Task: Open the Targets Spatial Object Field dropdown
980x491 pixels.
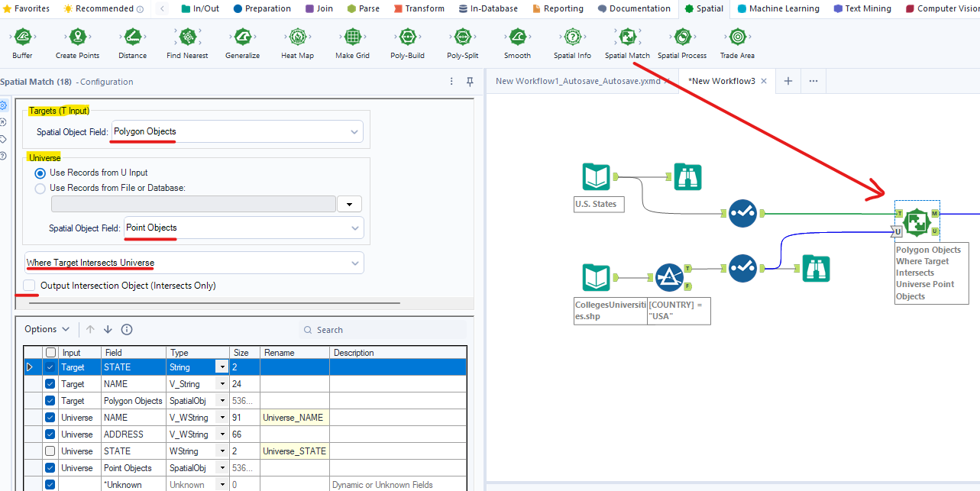Action: click(237, 132)
